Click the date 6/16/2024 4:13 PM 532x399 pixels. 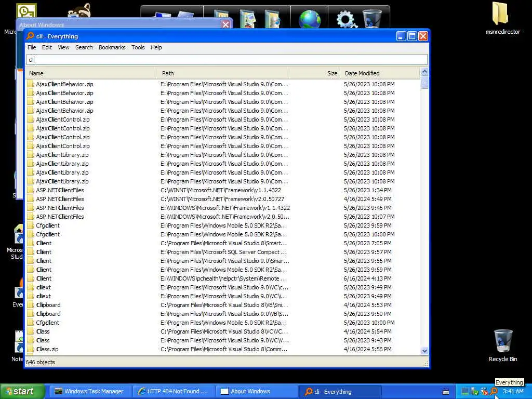pos(367,278)
